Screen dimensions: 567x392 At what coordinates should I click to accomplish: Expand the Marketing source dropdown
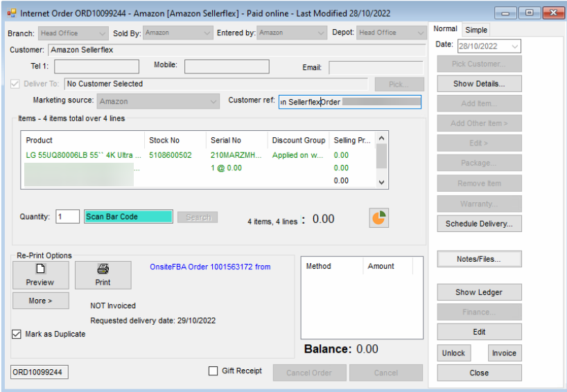(213, 101)
